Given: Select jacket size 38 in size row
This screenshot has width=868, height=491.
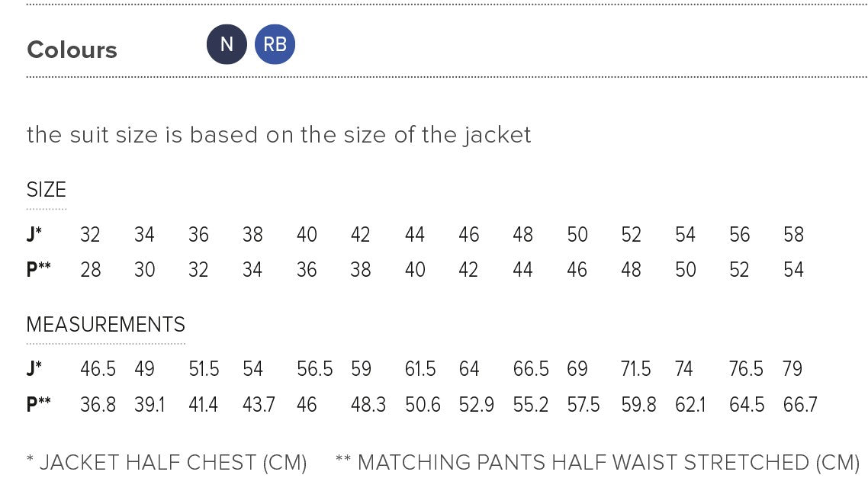Looking at the screenshot, I should click(x=252, y=235).
